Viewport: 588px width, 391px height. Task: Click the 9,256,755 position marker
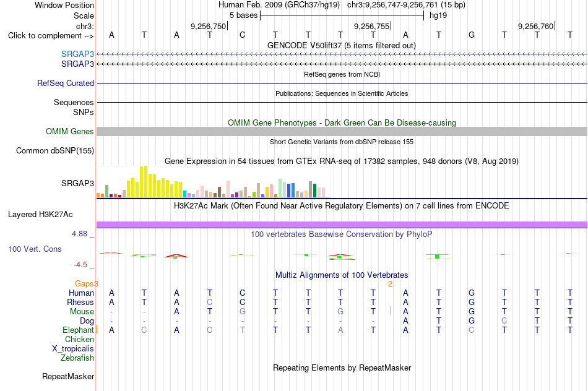371,26
